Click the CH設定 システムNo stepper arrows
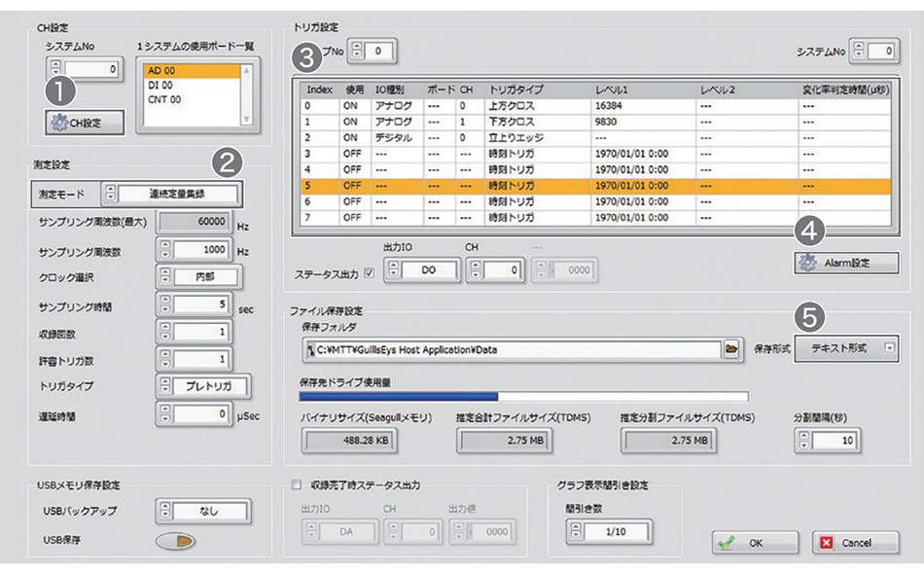The height and width of the screenshot is (574, 924). tap(55, 69)
